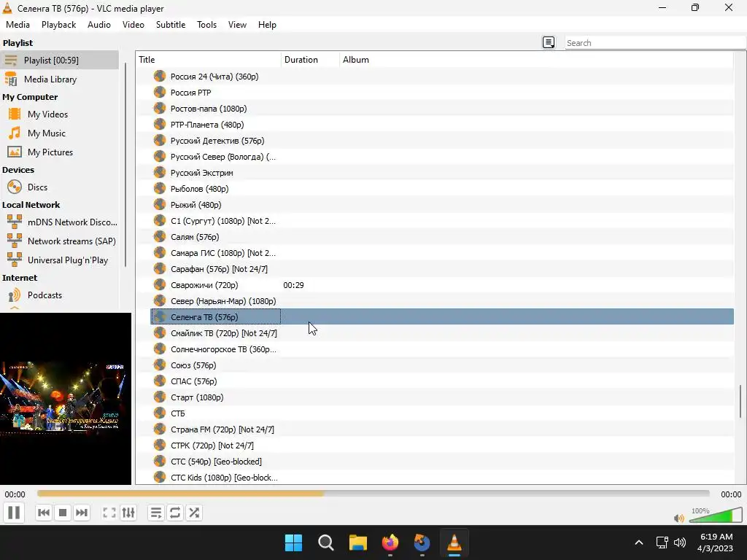Open Podcasts under Internet

coord(60,295)
